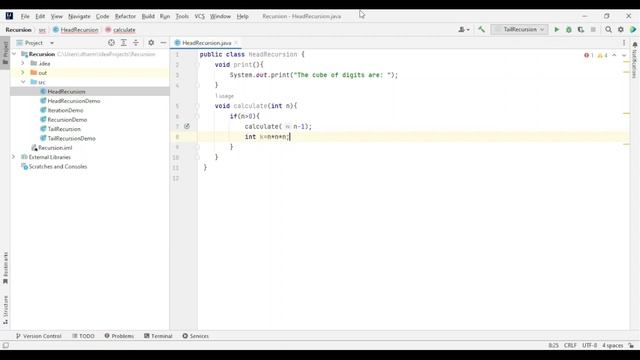Click tool window quick access icon bottom left
This screenshot has width=640, height=360.
[6, 345]
